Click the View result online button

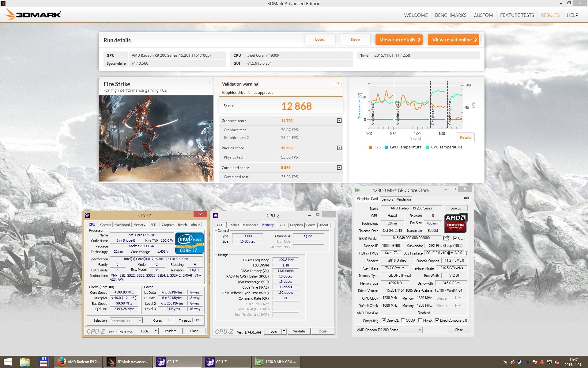pos(454,40)
